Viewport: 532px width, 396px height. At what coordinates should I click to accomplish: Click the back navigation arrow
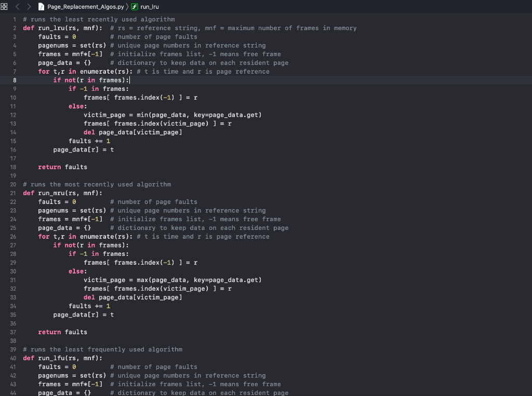[17, 7]
